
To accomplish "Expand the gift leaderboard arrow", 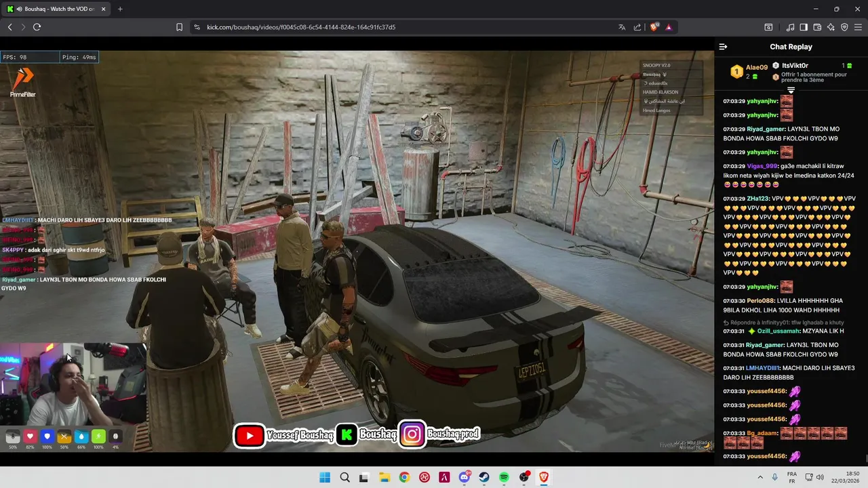I will pyautogui.click(x=791, y=90).
